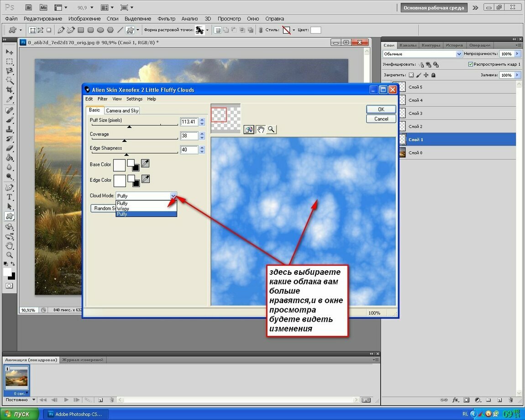Open the Filter menu in Xenofex dialog
Viewport: 525px width, 420px height.
[102, 99]
